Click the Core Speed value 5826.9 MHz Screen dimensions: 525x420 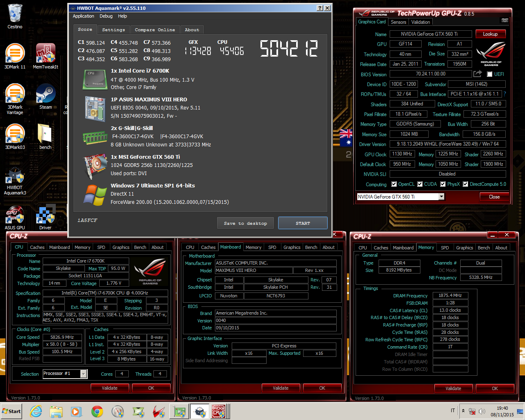62,337
